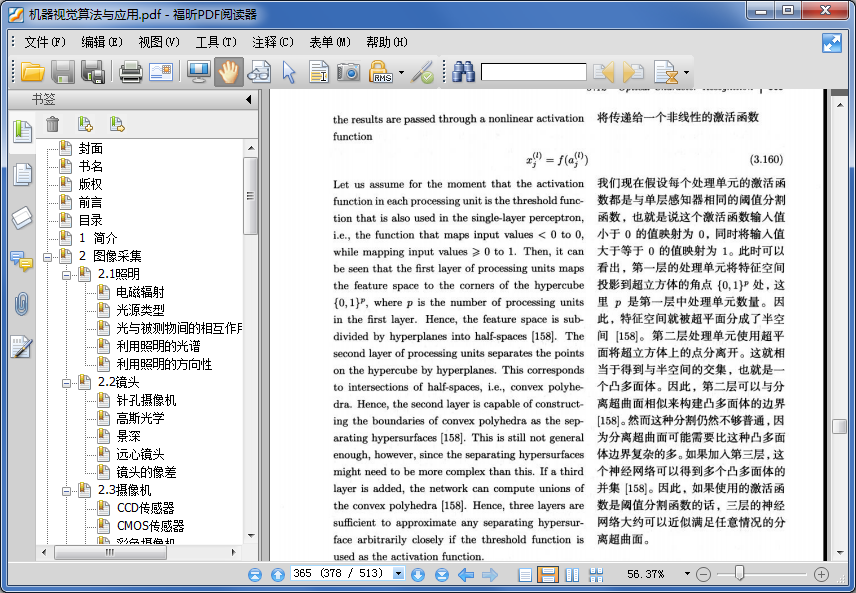856x593 pixels.
Task: Open the zoom percentage dropdown
Action: click(x=687, y=574)
